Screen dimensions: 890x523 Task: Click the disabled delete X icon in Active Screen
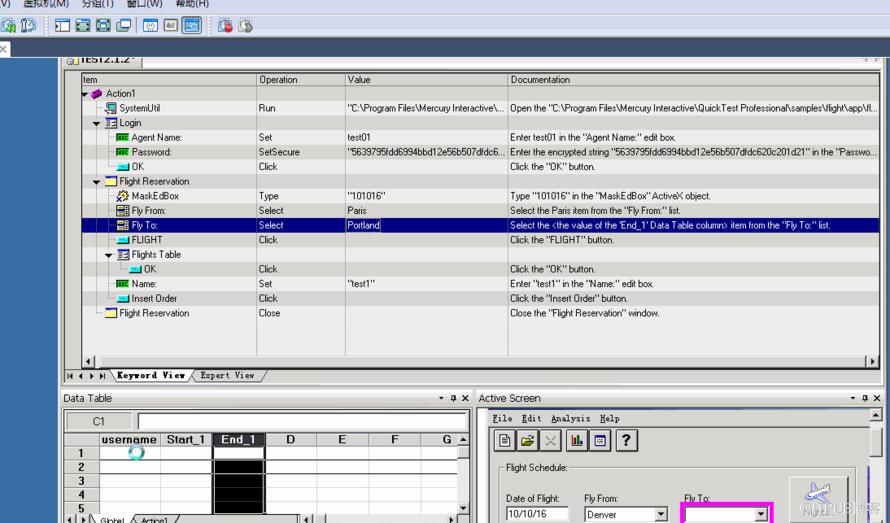(551, 440)
